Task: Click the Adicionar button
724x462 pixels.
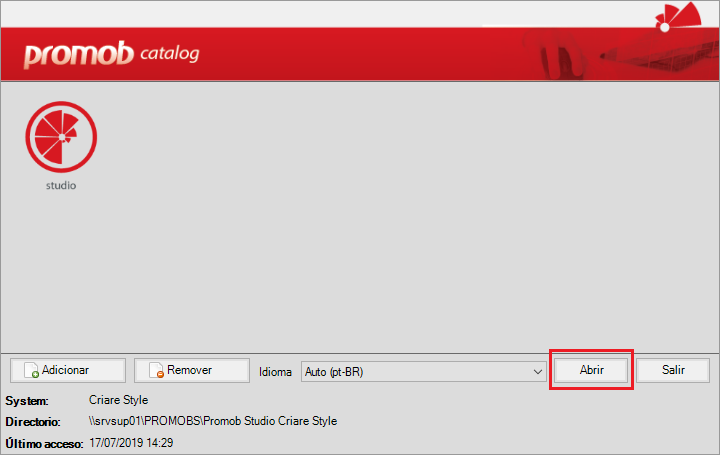Action: click(68, 372)
